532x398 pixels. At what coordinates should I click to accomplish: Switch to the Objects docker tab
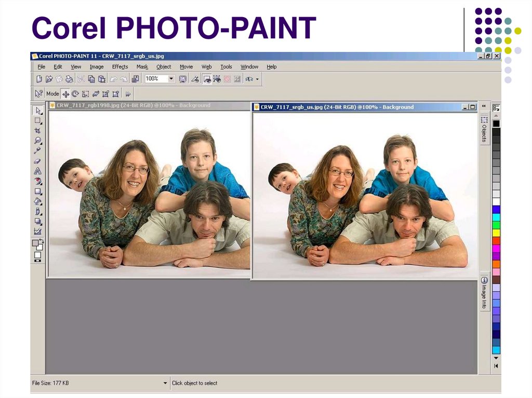[x=484, y=130]
